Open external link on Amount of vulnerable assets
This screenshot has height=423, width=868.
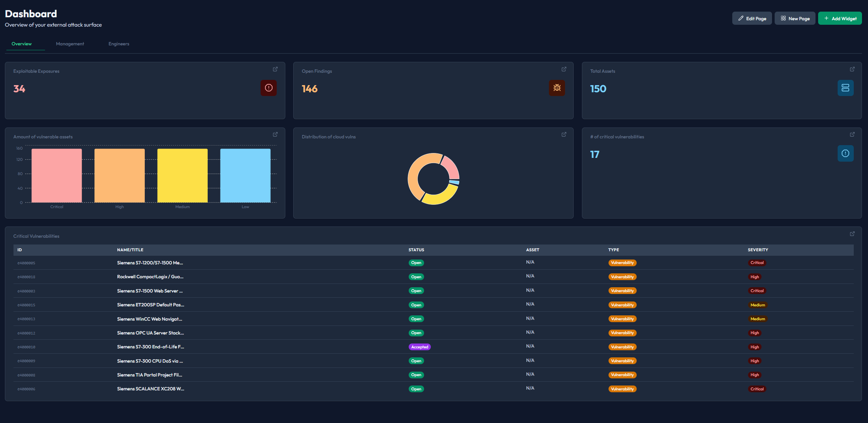pos(275,134)
